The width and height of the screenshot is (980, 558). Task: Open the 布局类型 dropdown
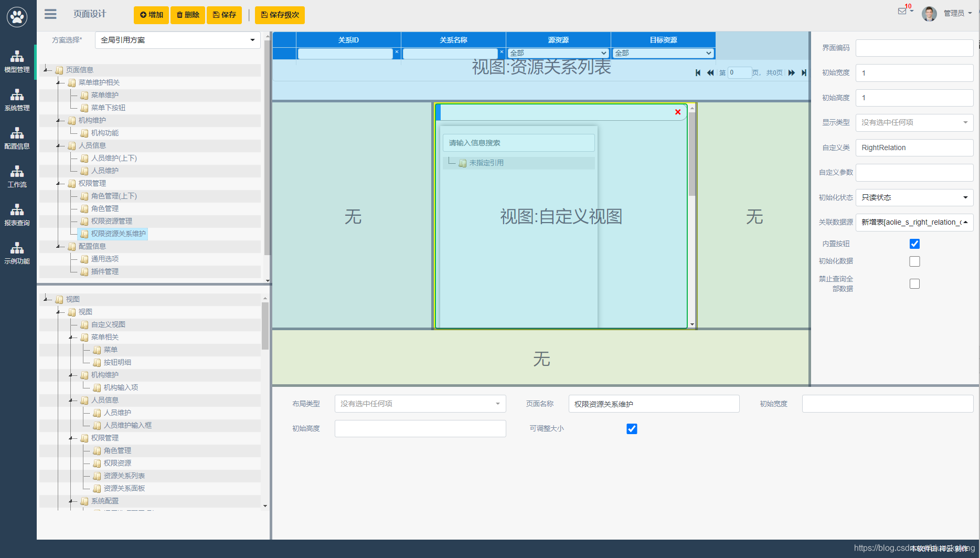(420, 404)
